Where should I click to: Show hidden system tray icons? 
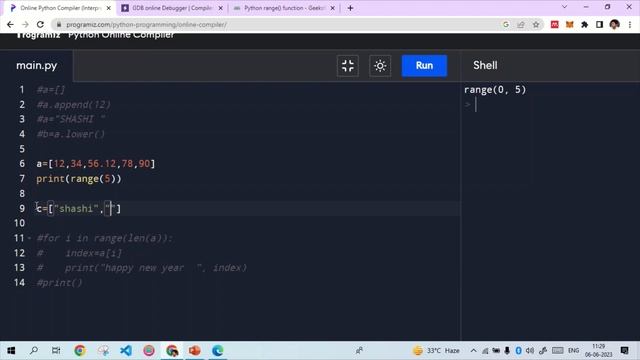pyautogui.click(x=473, y=350)
